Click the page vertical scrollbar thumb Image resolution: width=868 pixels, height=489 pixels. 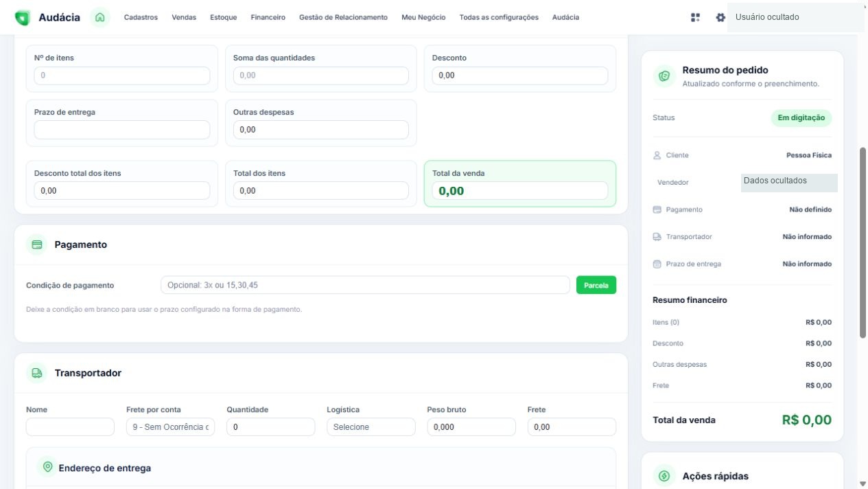863,242
